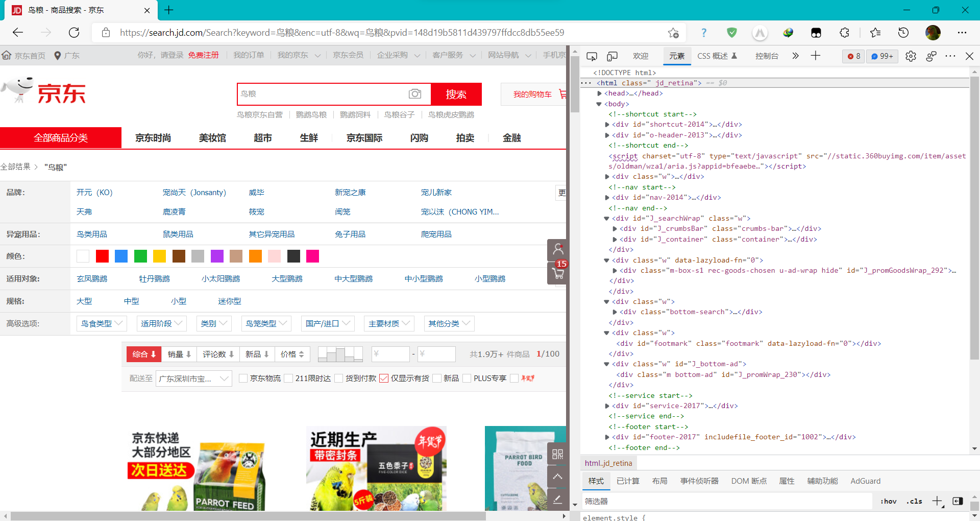Show more DevTools tabs chevron
Viewport: 980px width, 521px height.
795,56
